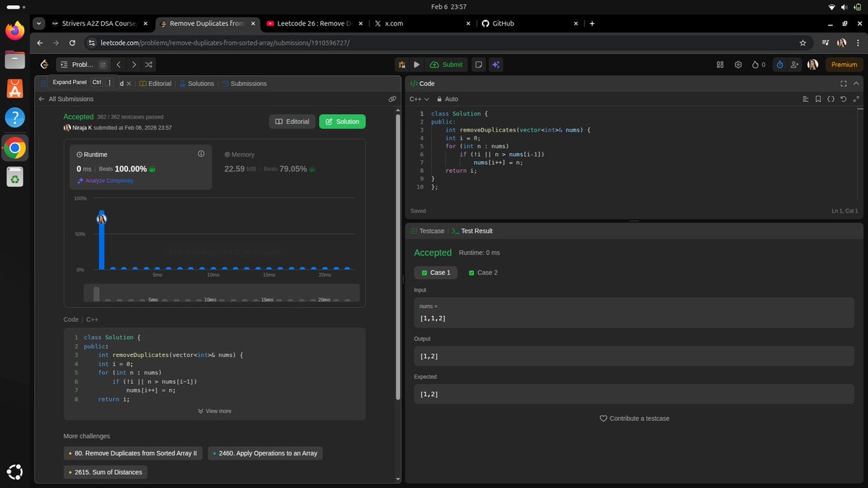Open the Chrome tab search dropdown
The height and width of the screenshot is (488, 868).
tap(38, 23)
